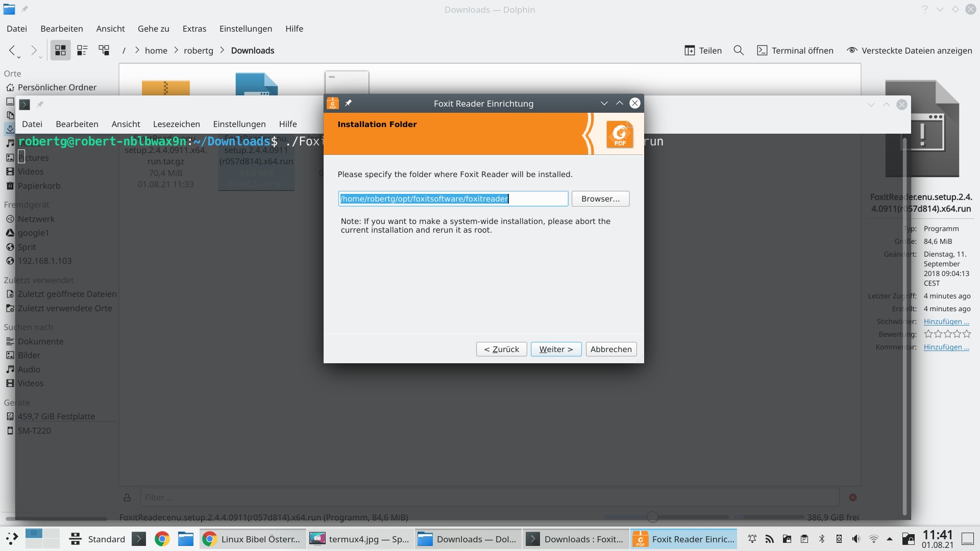Open Dolphin's Gehe zu menu
The width and height of the screenshot is (980, 551).
153,29
